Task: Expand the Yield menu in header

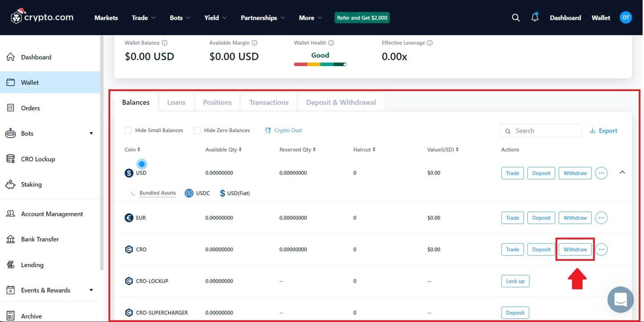Action: [215, 18]
